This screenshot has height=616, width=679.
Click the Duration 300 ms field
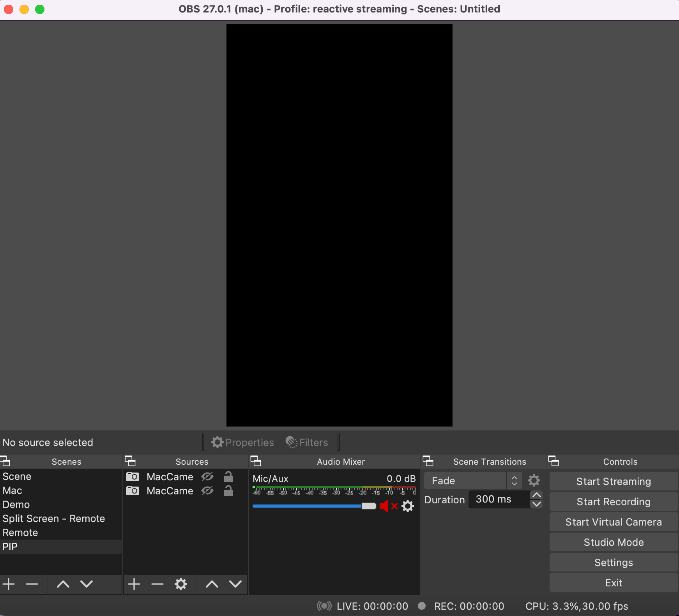click(x=499, y=499)
